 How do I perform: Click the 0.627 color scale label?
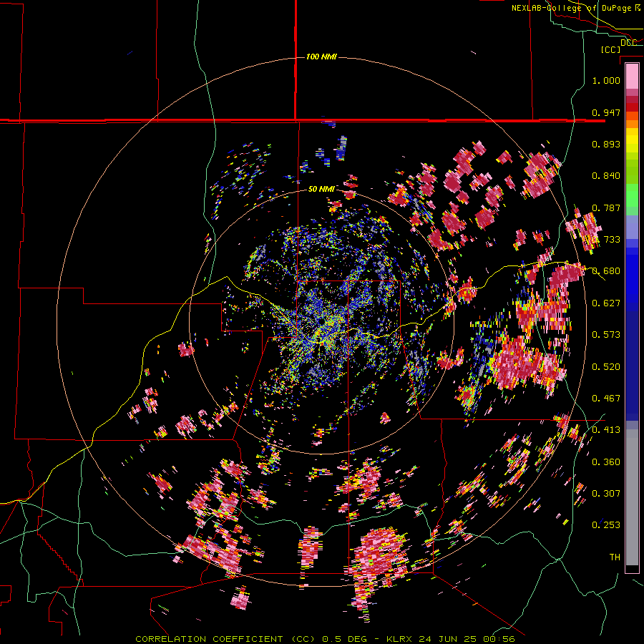coord(606,303)
